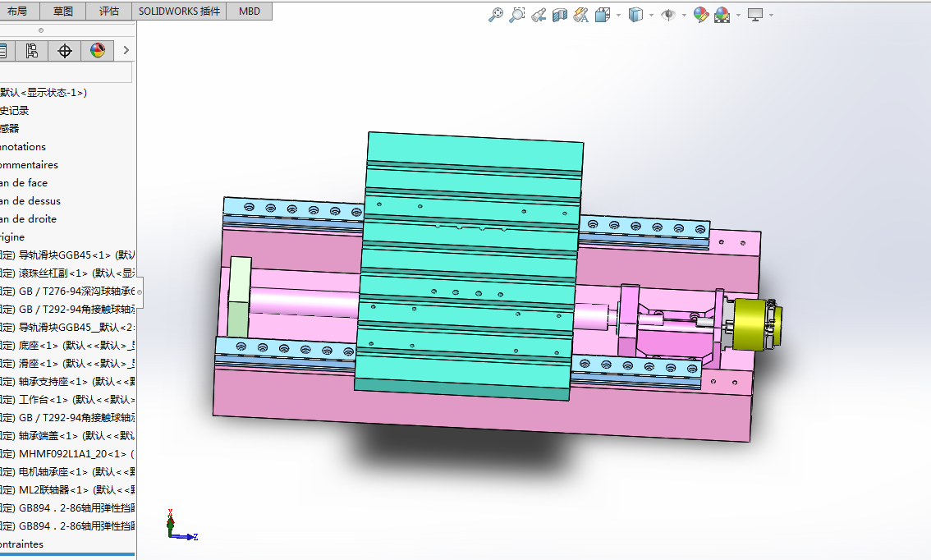
Task: Click the Apply Scene icon
Action: [722, 15]
